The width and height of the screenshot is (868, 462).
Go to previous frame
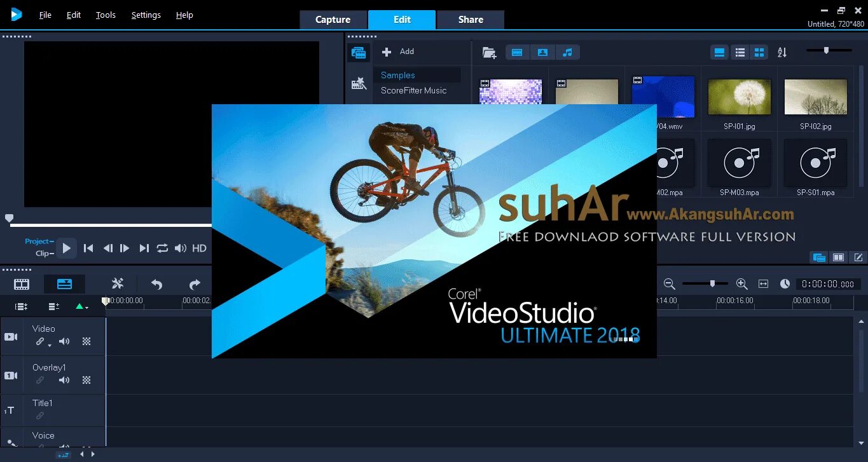[108, 248]
